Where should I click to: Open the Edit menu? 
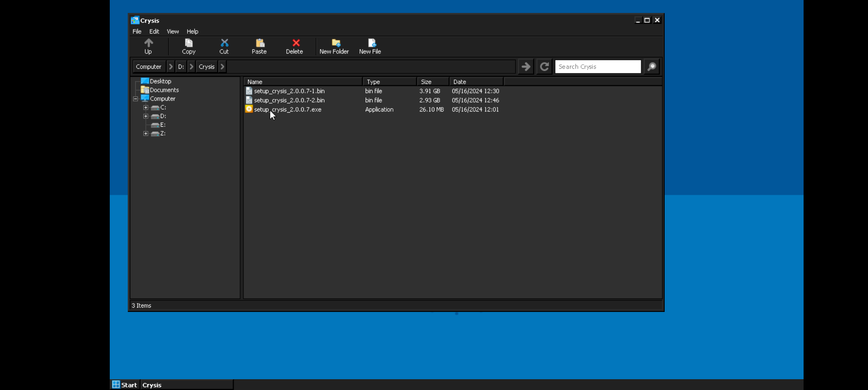[x=154, y=31]
